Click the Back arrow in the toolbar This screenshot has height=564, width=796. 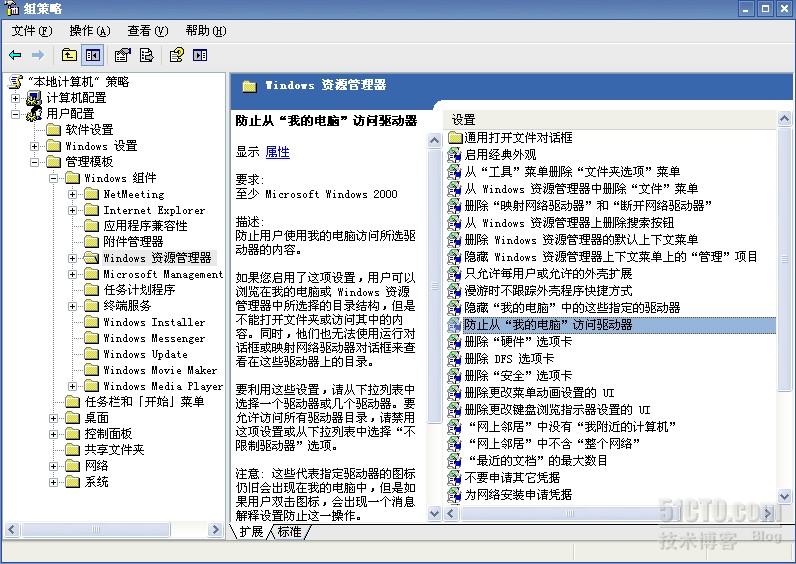(x=15, y=55)
